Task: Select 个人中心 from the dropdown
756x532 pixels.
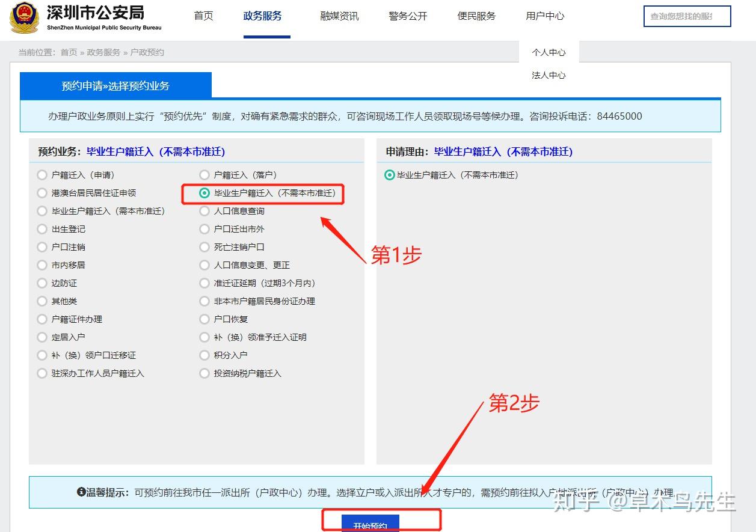Action: [x=548, y=52]
